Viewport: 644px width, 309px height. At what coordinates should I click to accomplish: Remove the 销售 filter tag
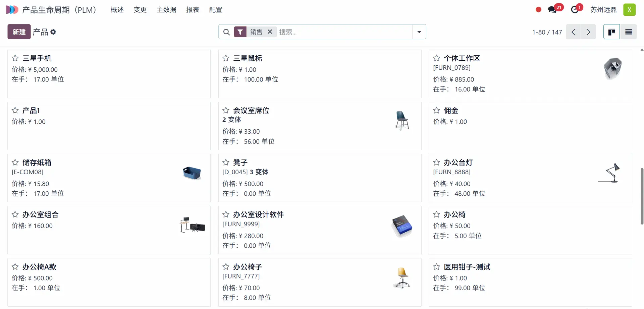[x=270, y=32]
